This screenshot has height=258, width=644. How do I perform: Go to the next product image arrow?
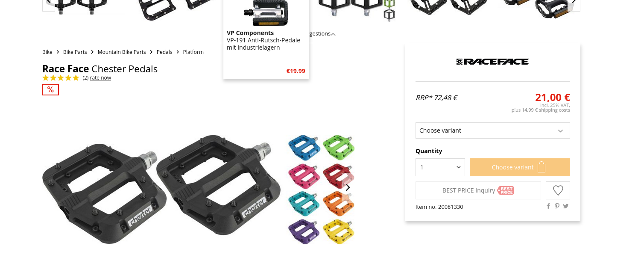(x=348, y=187)
